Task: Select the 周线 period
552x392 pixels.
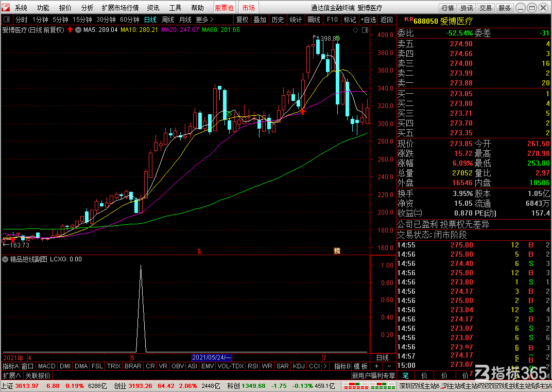Action: tap(168, 20)
